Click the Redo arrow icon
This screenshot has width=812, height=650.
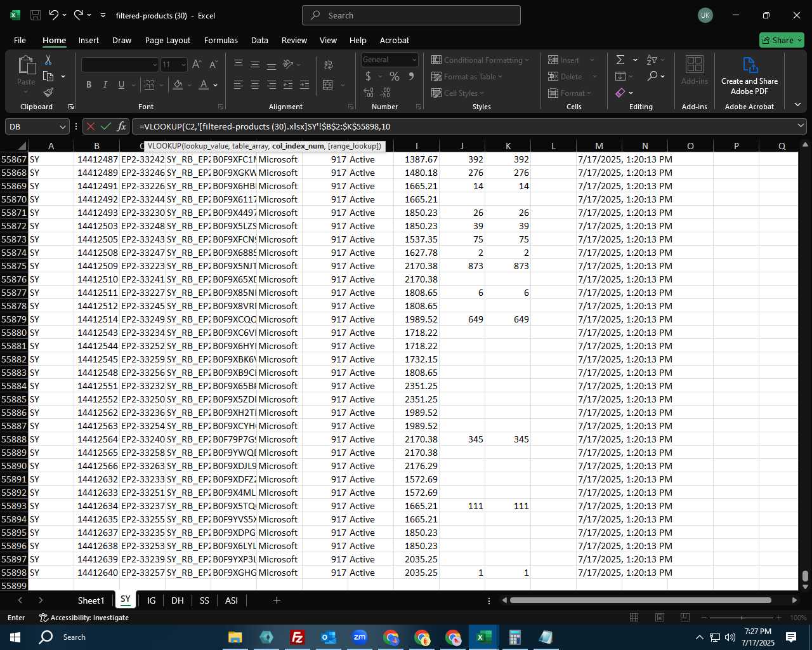click(79, 15)
